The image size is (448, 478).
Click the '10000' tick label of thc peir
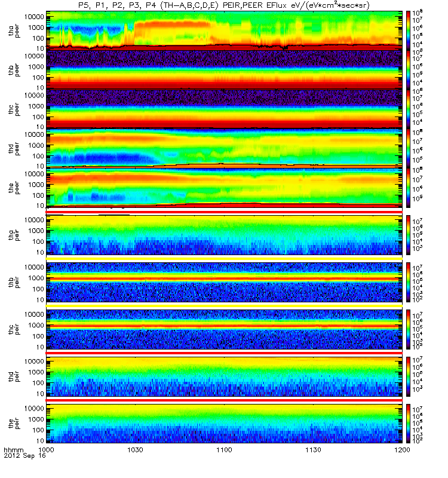(35, 314)
